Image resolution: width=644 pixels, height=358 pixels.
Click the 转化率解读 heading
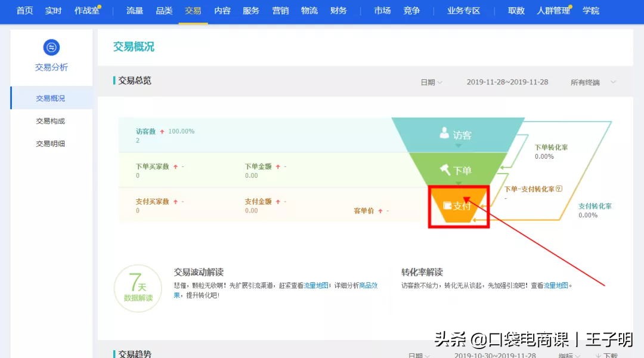[422, 272]
